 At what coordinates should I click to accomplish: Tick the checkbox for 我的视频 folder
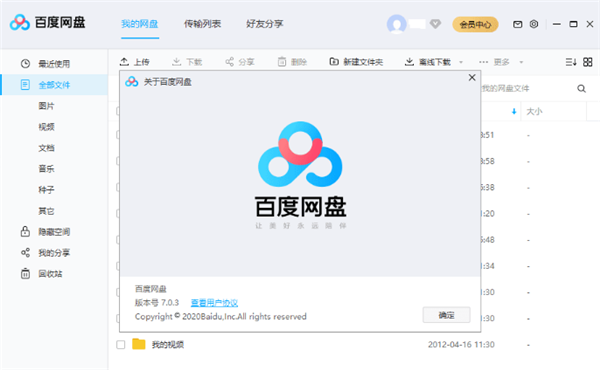(121, 344)
